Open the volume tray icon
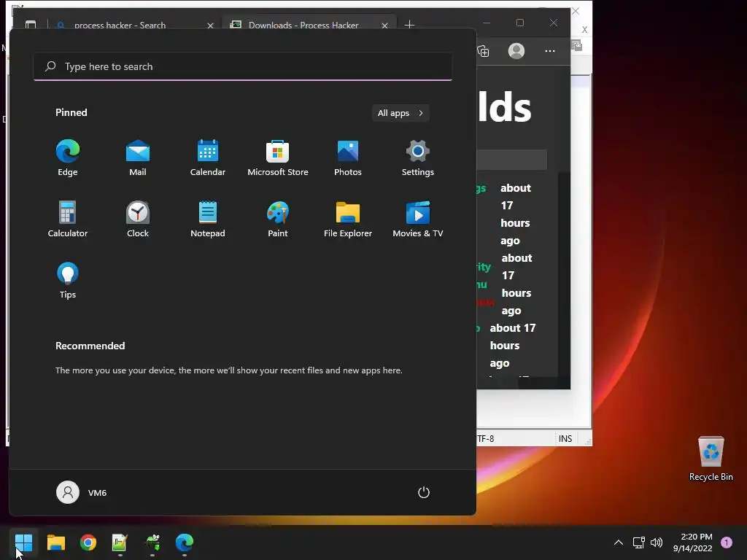This screenshot has width=747, height=560. click(657, 542)
